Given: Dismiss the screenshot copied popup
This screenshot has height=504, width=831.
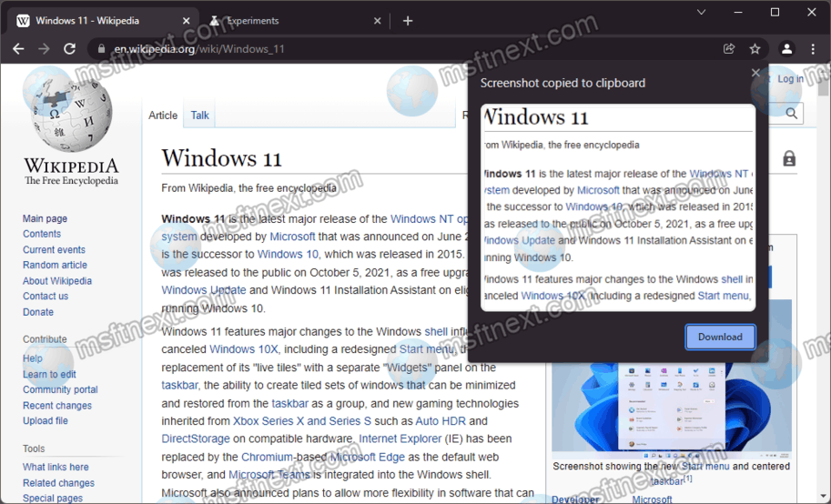Looking at the screenshot, I should click(755, 72).
